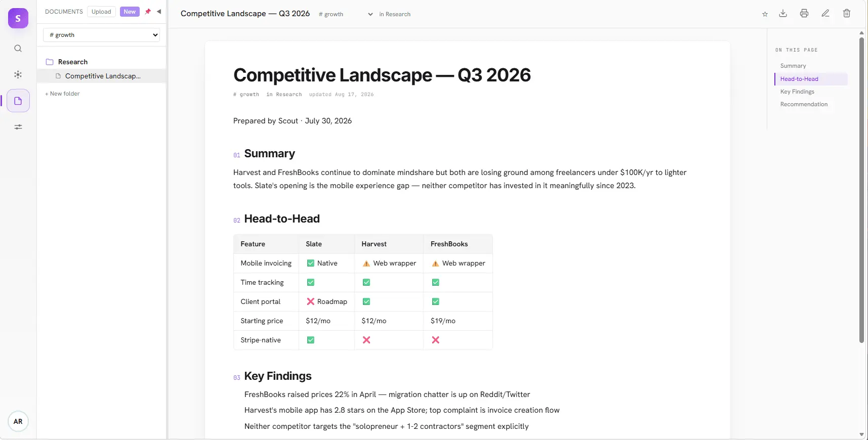Click the file icon beside Competitive Landscap…
Viewport: 868px width, 440px height.
tap(58, 76)
